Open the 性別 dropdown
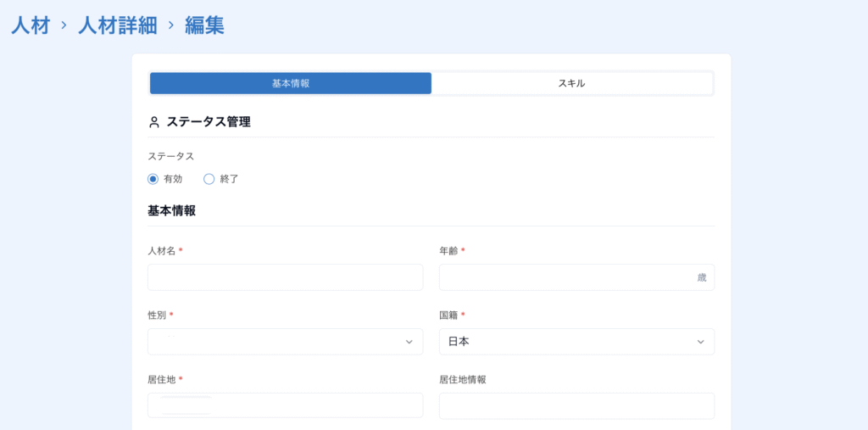The height and width of the screenshot is (430, 868). click(285, 342)
